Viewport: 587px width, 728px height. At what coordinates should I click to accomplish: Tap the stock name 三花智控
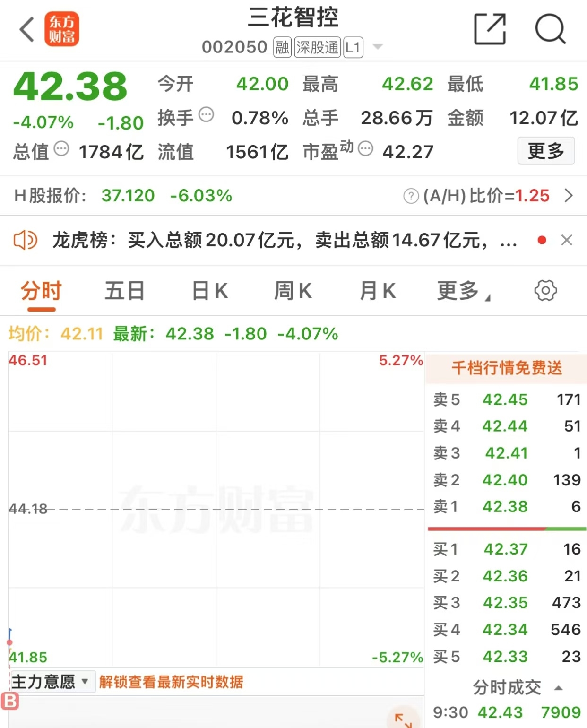point(293,18)
